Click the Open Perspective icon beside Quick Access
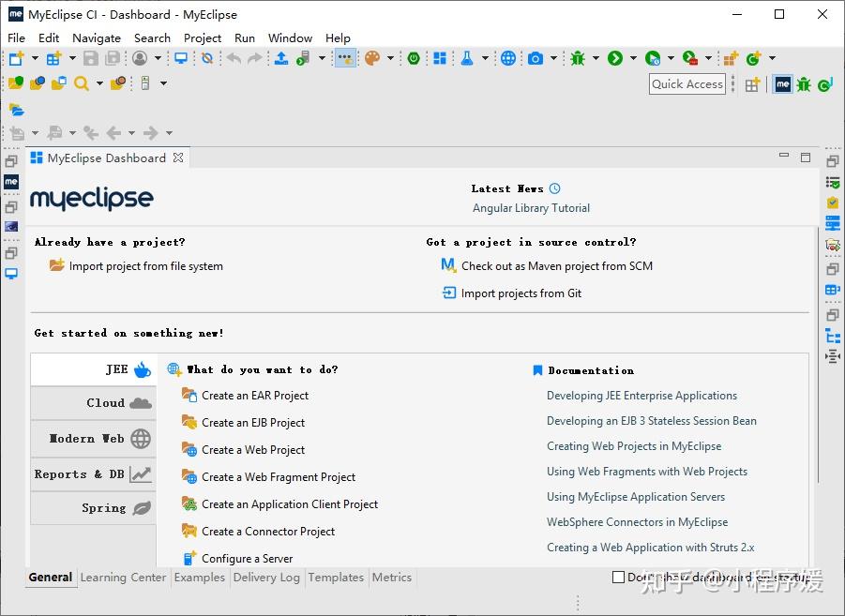The height and width of the screenshot is (616, 845). [x=752, y=84]
